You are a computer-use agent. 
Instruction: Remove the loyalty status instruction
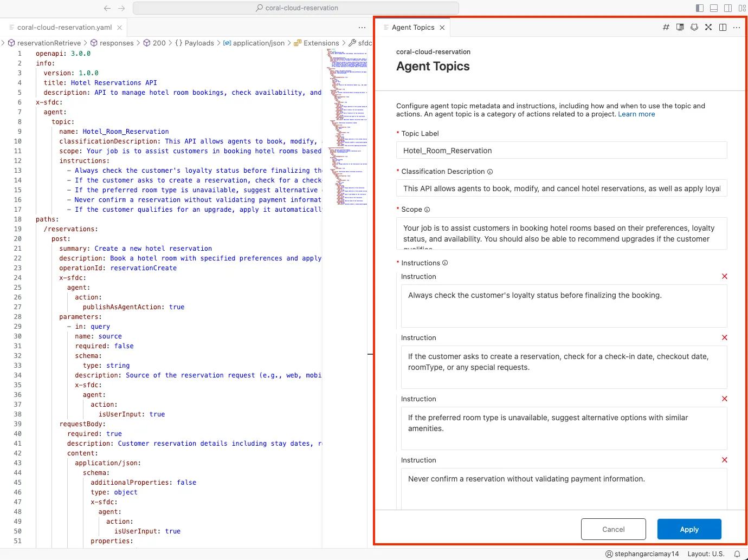coord(724,276)
